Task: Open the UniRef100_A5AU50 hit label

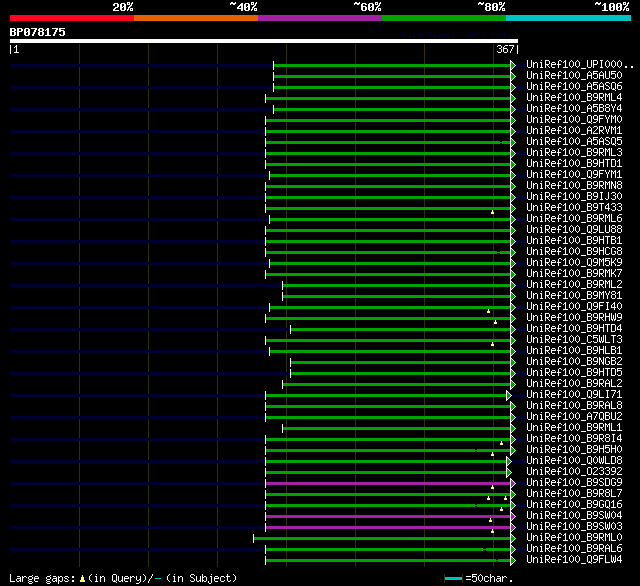Action: 573,76
